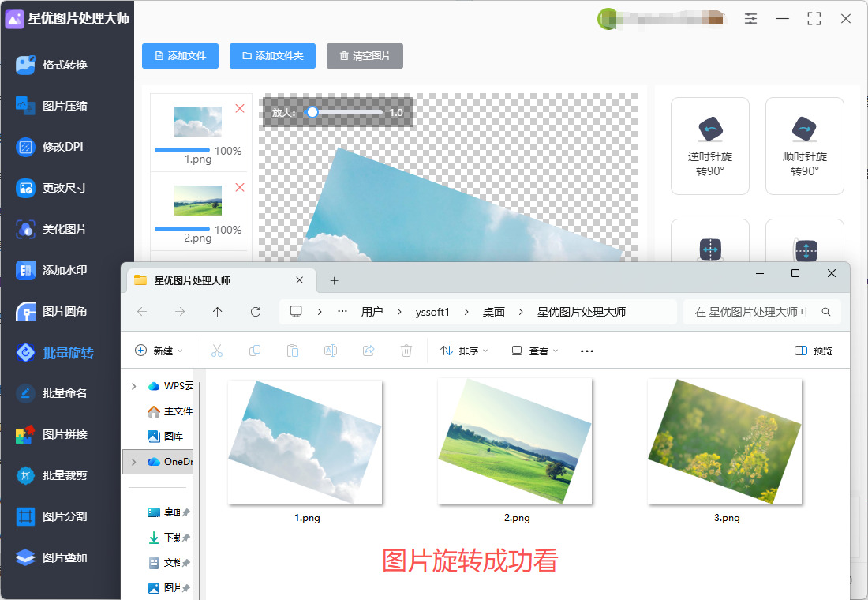Screen dimensions: 868x600
Task: Open pinned 下载 folder in navigation pane
Action: pos(168,538)
